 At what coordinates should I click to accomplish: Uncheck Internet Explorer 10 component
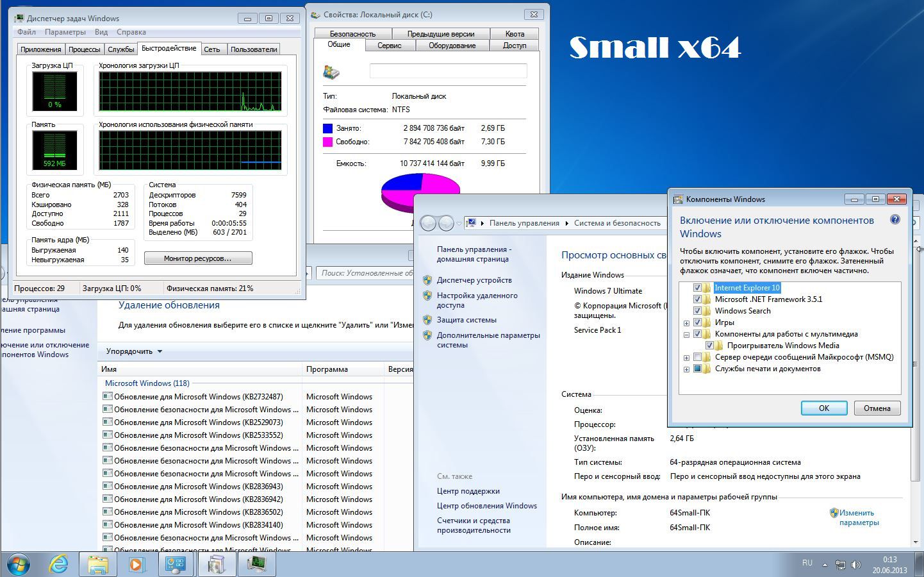click(697, 288)
